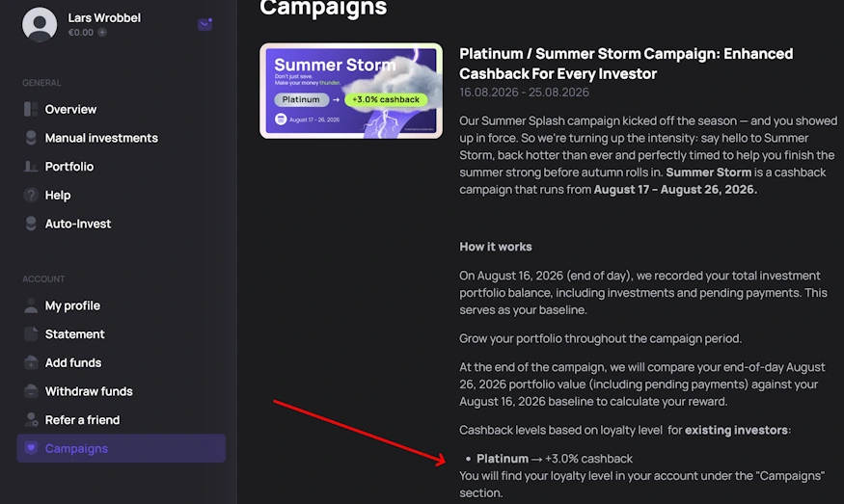
Task: Open the inbox notification icon
Action: [x=205, y=24]
